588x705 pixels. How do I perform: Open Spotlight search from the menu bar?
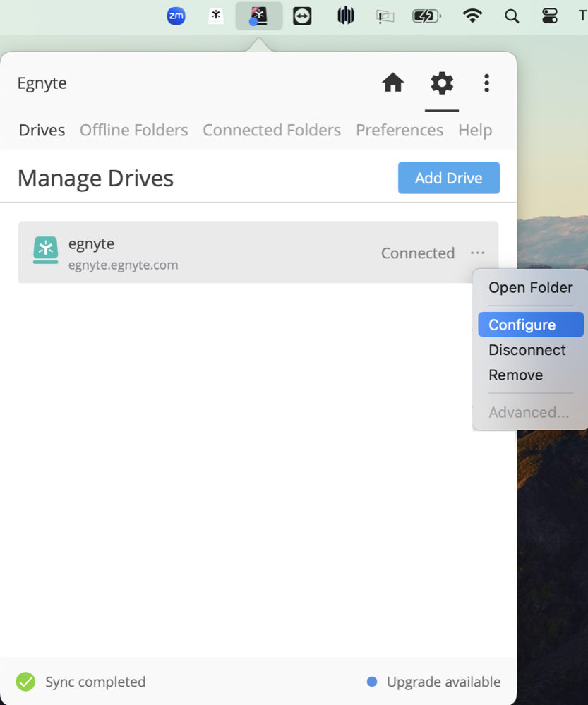512,16
